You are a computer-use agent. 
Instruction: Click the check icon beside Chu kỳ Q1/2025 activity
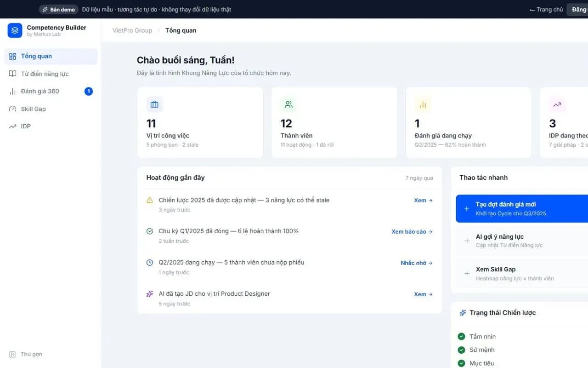pos(150,231)
